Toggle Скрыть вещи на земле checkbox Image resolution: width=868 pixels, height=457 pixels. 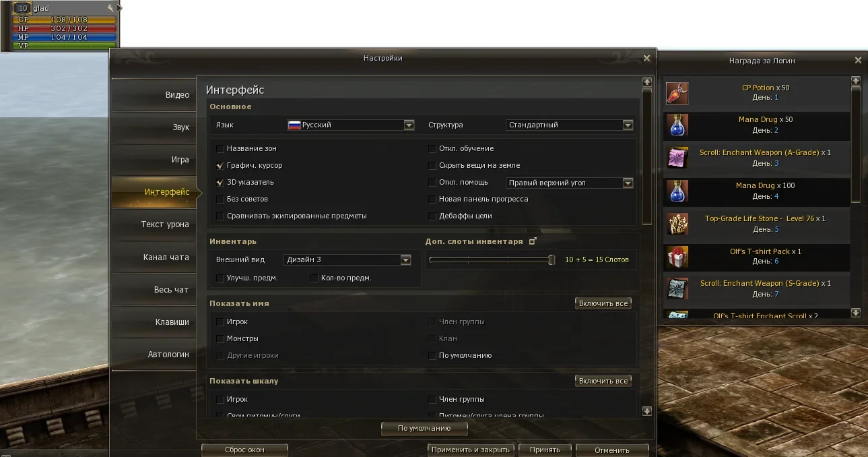click(432, 165)
